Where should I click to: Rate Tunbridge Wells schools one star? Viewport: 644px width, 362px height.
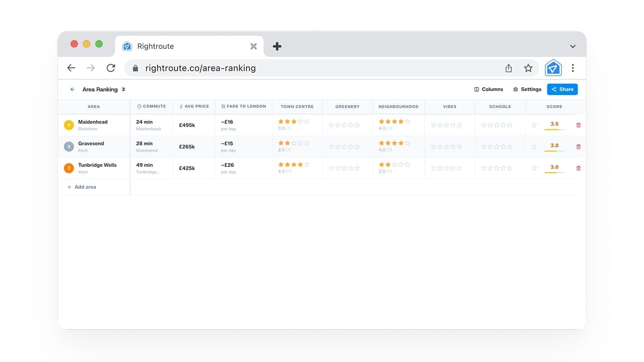click(484, 168)
